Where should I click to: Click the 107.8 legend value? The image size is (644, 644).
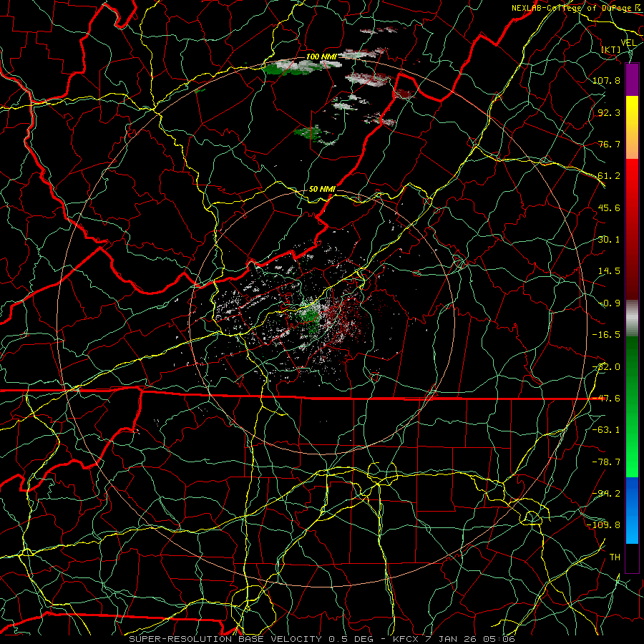click(x=606, y=80)
